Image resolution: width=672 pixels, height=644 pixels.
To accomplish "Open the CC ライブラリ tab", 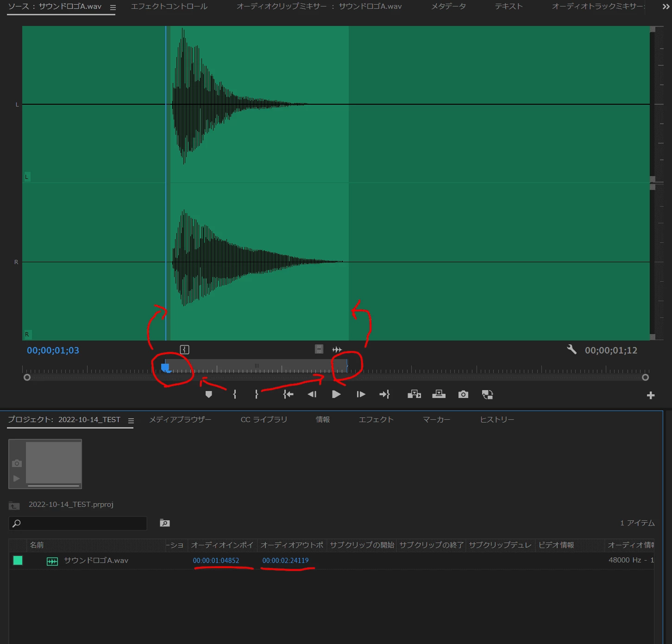I will click(x=264, y=419).
